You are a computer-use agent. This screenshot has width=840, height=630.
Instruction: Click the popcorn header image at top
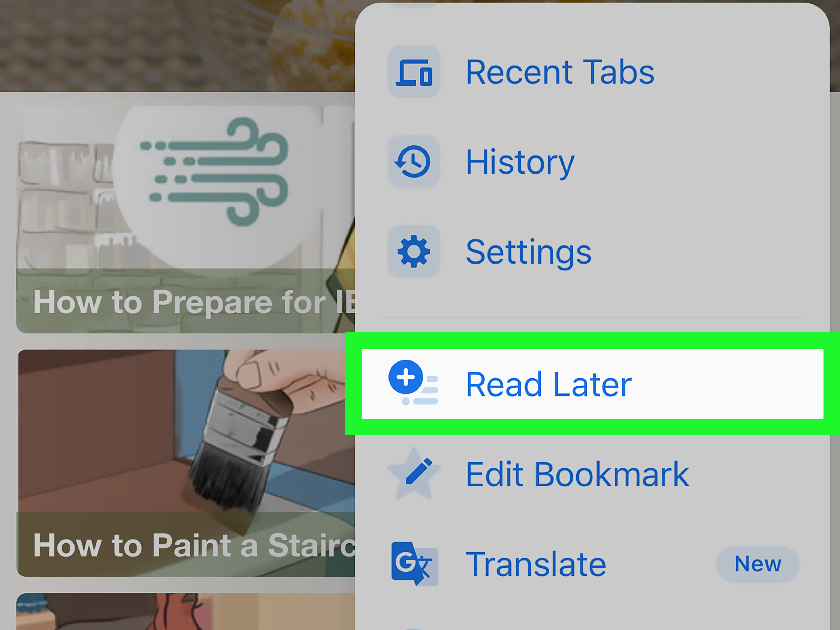click(177, 46)
